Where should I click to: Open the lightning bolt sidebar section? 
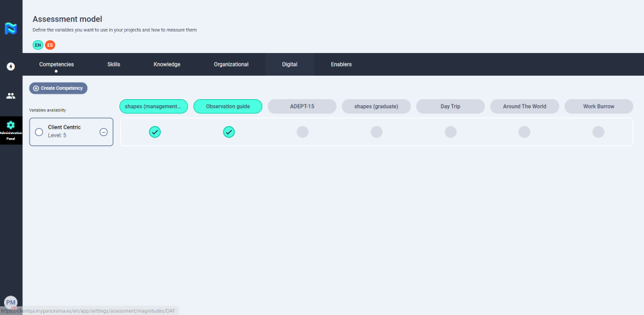point(11,66)
